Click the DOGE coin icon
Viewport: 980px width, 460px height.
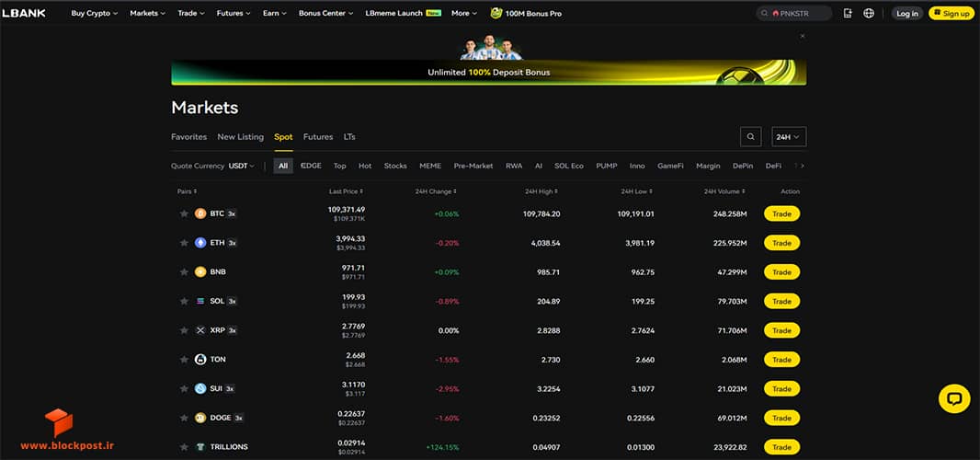[x=200, y=418]
